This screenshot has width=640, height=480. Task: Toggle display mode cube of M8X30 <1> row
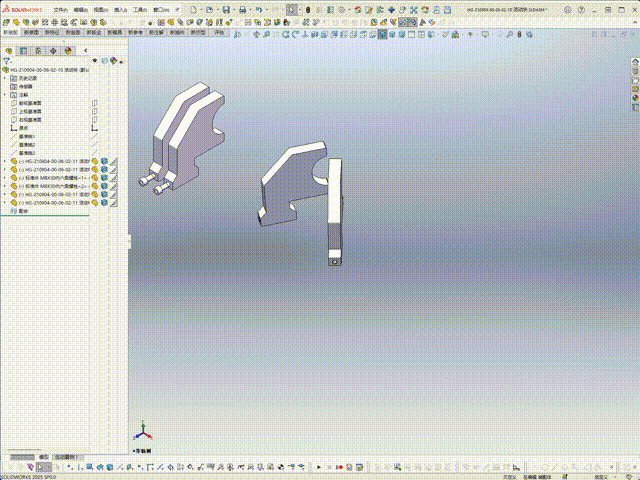tap(104, 178)
